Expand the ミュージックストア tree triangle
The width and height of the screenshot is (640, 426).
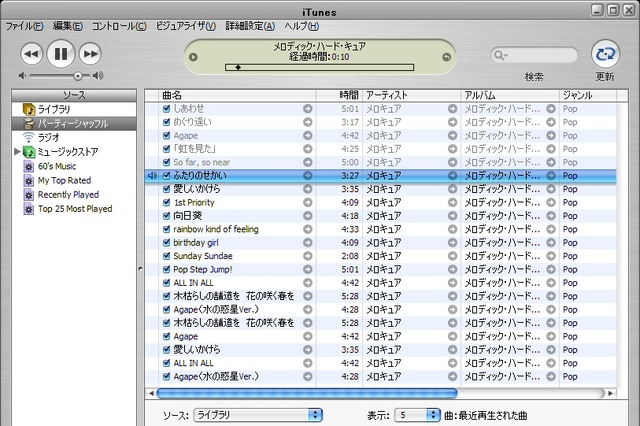pos(17,151)
